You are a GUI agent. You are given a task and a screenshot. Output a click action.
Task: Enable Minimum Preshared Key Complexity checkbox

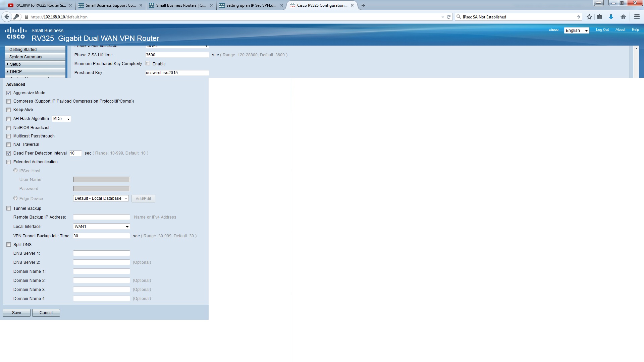(x=148, y=63)
